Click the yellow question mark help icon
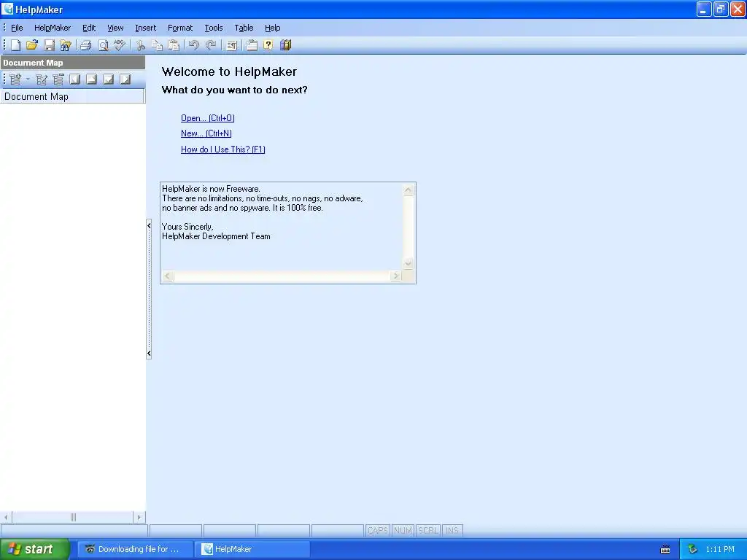Screen dimensions: 747x560 (268, 45)
